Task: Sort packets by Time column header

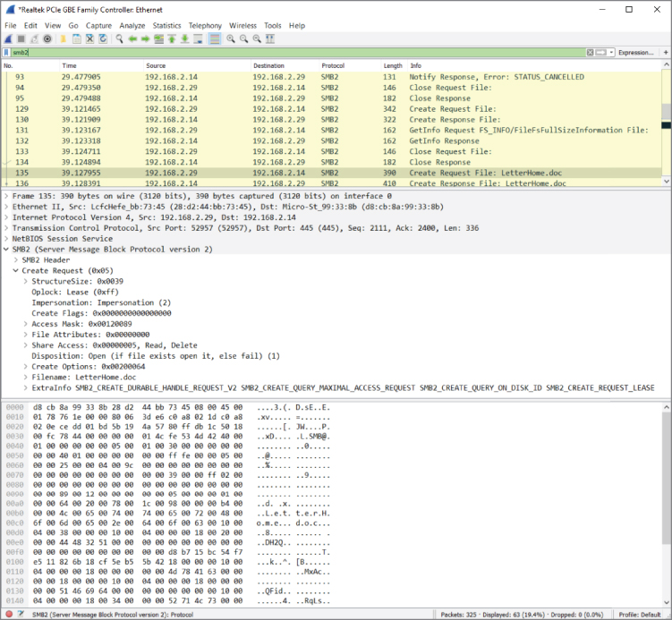Action: coord(101,65)
